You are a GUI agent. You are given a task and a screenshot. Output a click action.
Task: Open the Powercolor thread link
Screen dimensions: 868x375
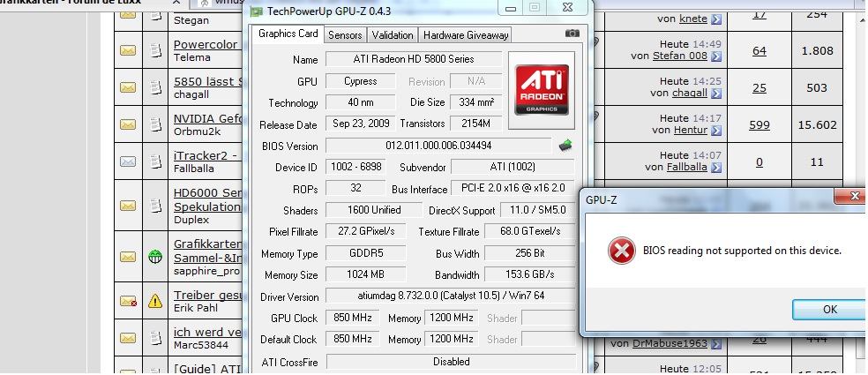point(206,45)
